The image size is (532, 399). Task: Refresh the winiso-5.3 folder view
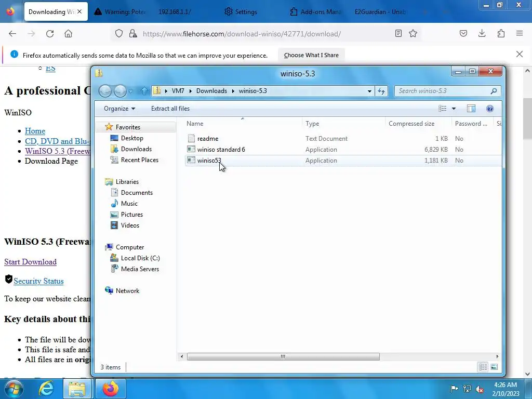click(381, 91)
